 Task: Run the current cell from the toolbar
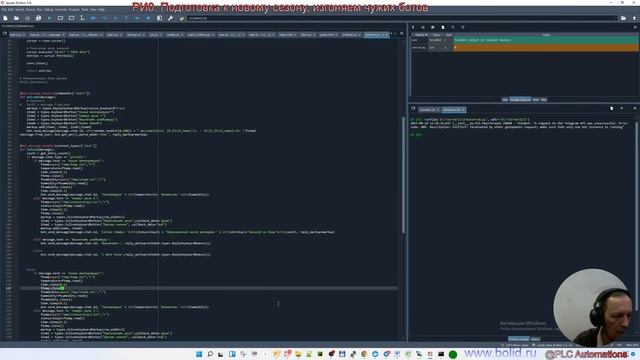60,18
